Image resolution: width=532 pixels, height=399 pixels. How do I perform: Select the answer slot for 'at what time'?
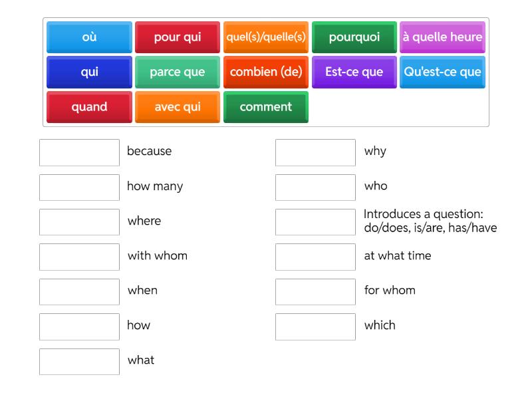pyautogui.click(x=315, y=257)
